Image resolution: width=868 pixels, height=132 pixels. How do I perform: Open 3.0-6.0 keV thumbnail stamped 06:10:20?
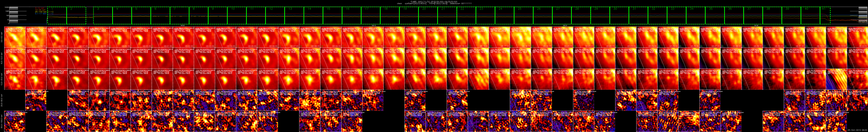pyautogui.click(x=352, y=37)
